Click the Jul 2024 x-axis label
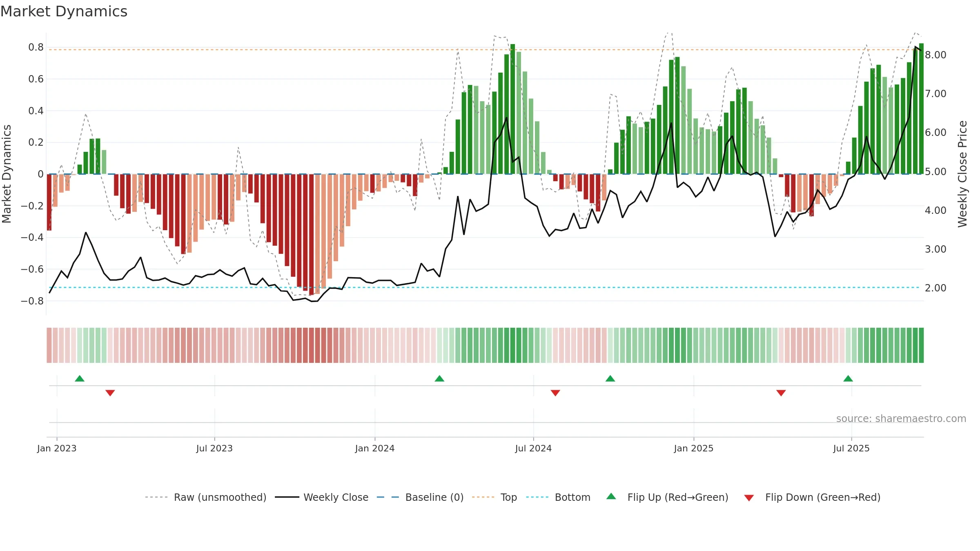Image resolution: width=980 pixels, height=551 pixels. pyautogui.click(x=533, y=448)
